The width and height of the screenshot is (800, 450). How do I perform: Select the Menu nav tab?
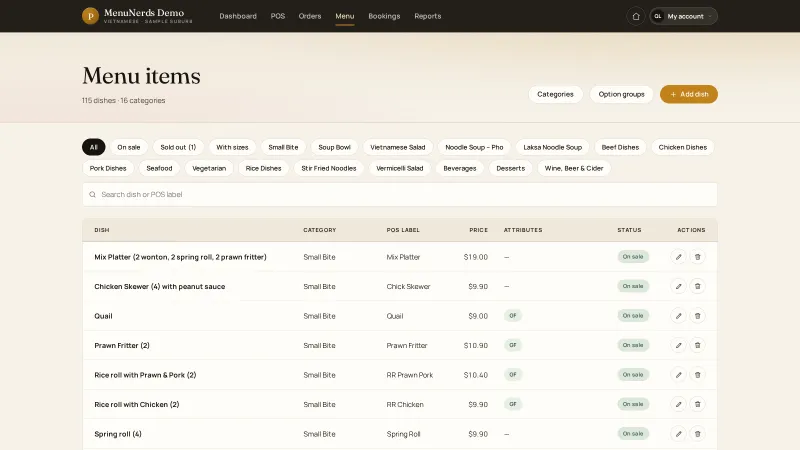click(344, 16)
